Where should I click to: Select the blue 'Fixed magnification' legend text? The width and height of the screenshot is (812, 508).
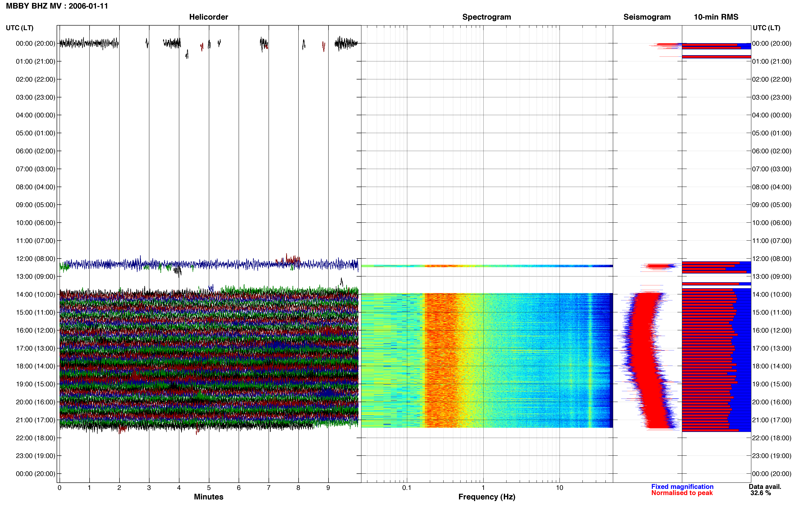click(682, 487)
